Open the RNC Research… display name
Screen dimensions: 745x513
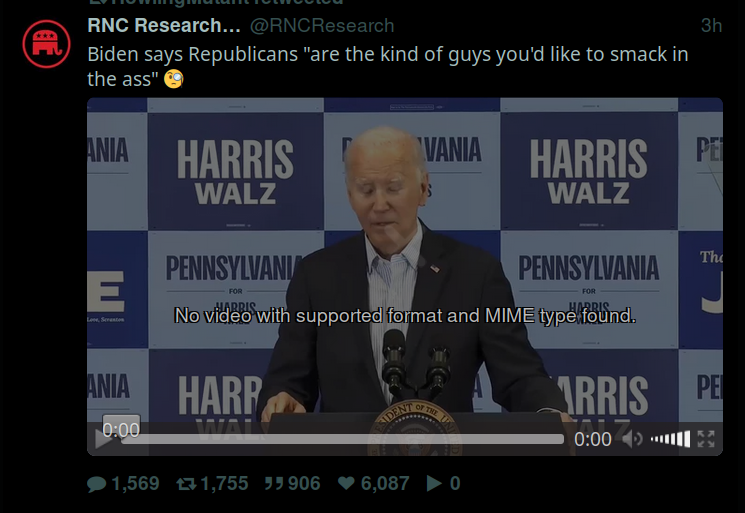pyautogui.click(x=164, y=25)
